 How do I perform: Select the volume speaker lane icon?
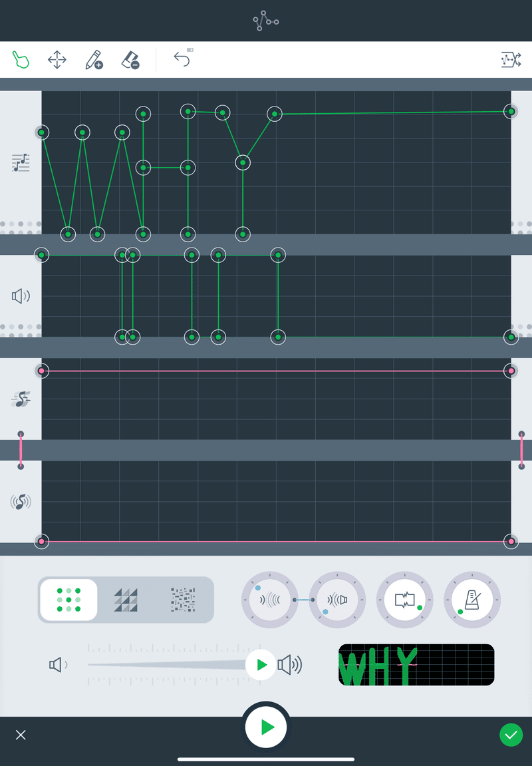[x=21, y=296]
